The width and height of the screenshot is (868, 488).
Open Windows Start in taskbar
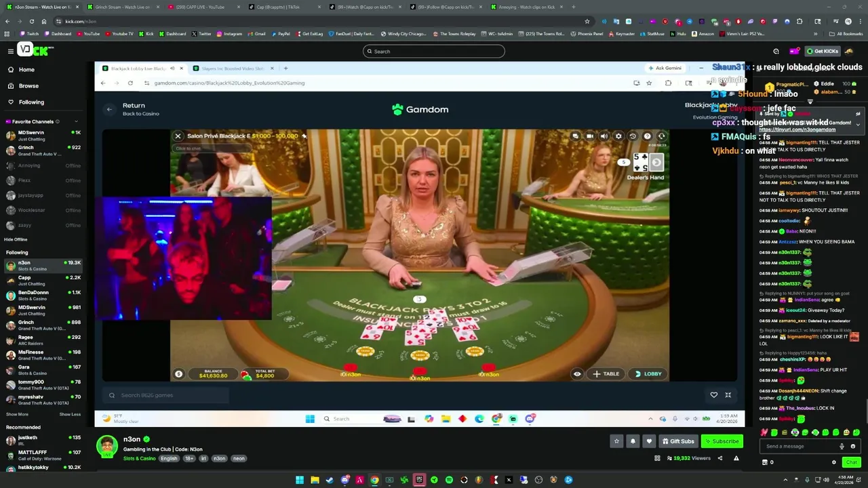click(300, 481)
